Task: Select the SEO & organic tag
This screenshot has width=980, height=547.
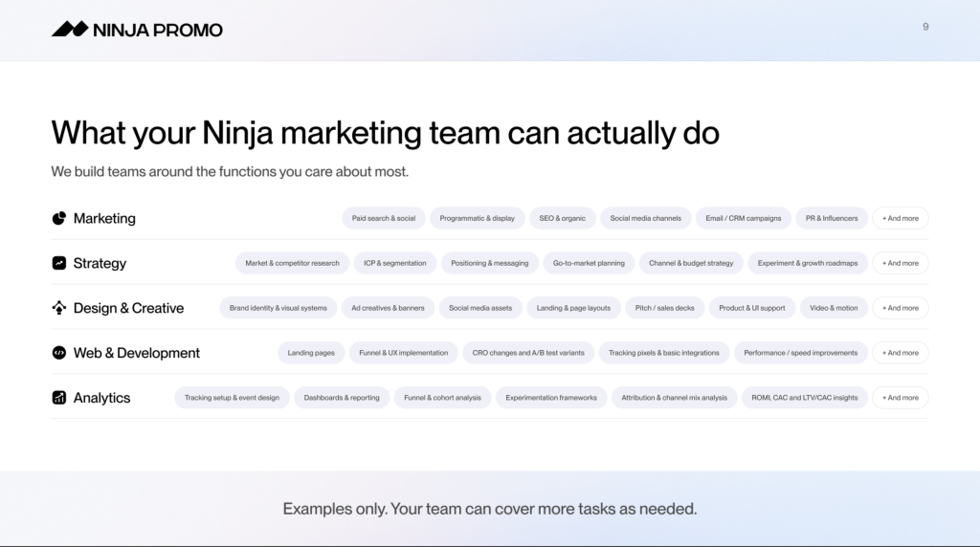Action: pos(562,218)
